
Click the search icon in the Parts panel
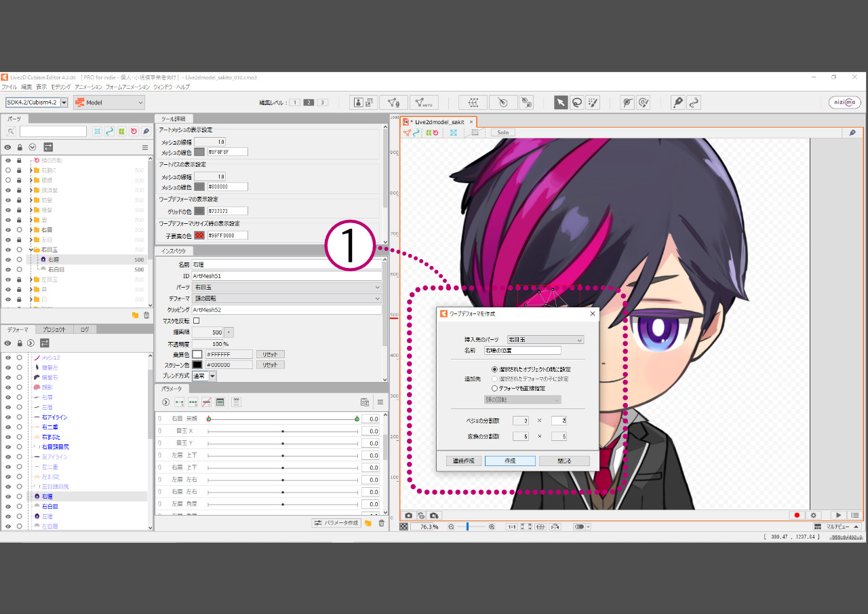(11, 132)
